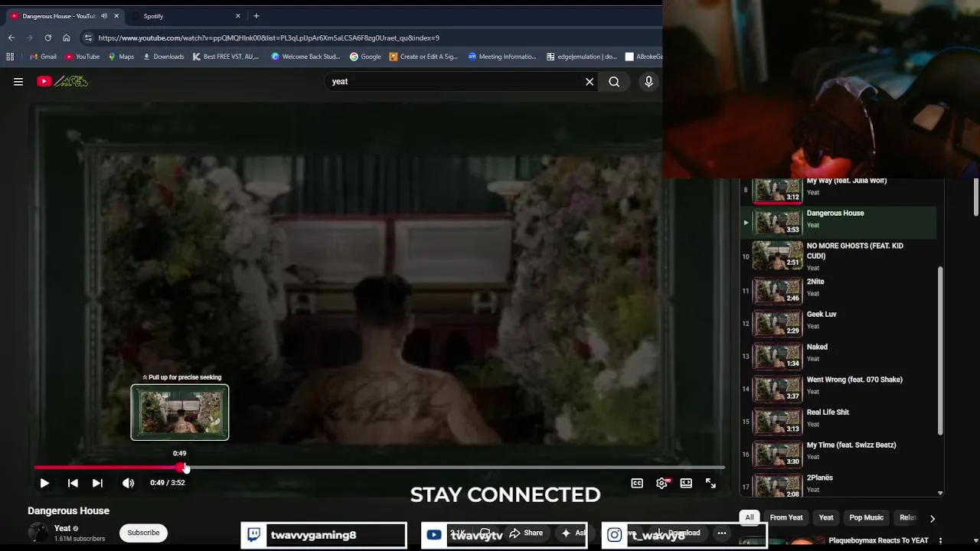The height and width of the screenshot is (551, 980).
Task: Open the Best FREE VST bookmark
Action: coord(226,57)
